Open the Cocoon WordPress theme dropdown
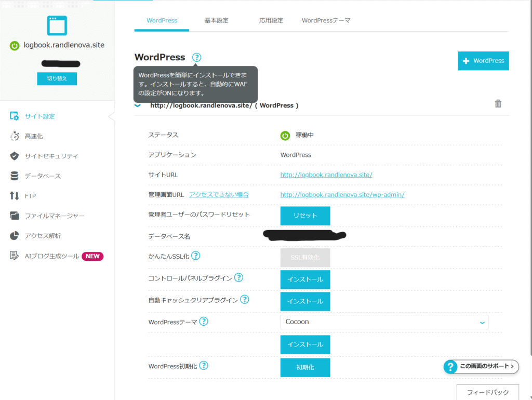Screen dimensions: 532x400 tap(384, 322)
